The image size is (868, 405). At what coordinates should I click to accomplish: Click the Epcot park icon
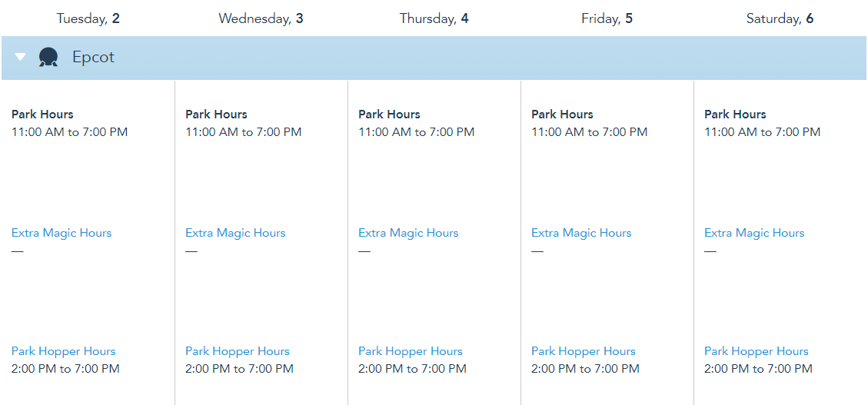(48, 57)
